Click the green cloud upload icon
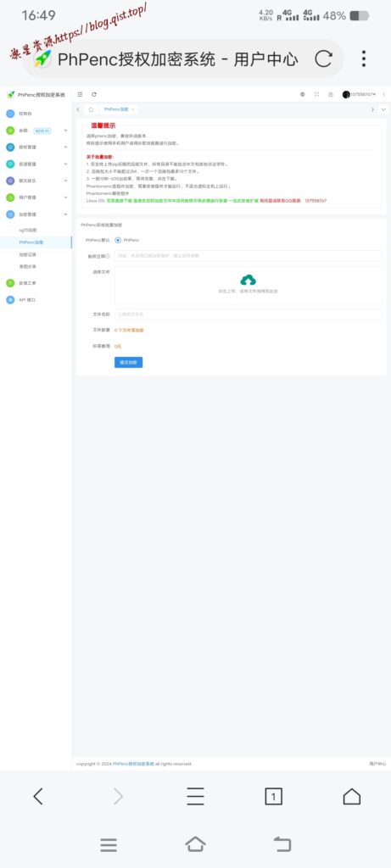The image size is (391, 868). 249,280
